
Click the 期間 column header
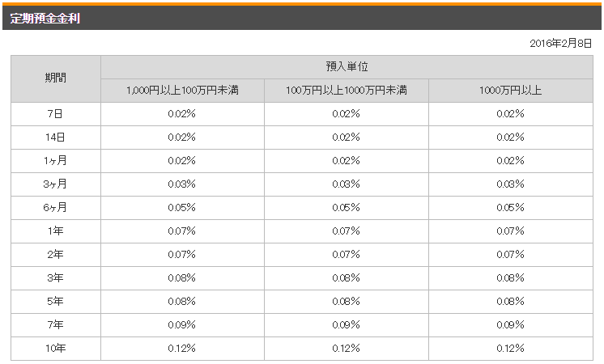pyautogui.click(x=56, y=78)
